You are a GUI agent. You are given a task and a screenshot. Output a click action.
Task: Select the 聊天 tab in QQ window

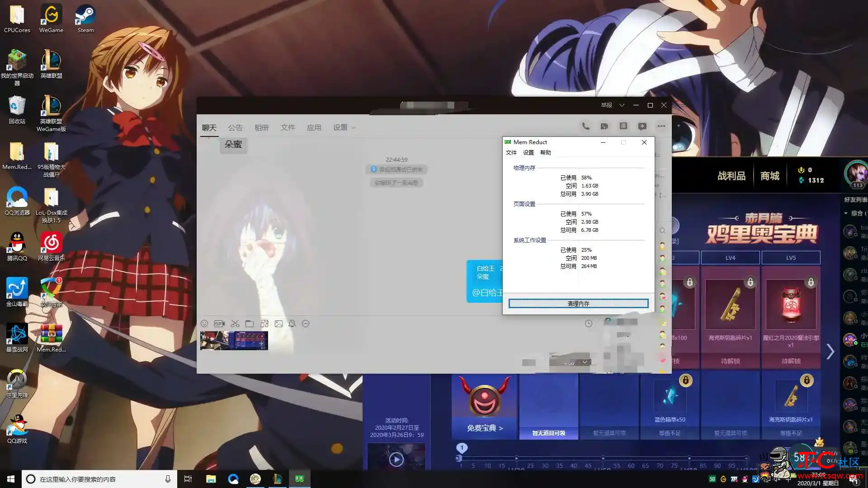point(209,127)
